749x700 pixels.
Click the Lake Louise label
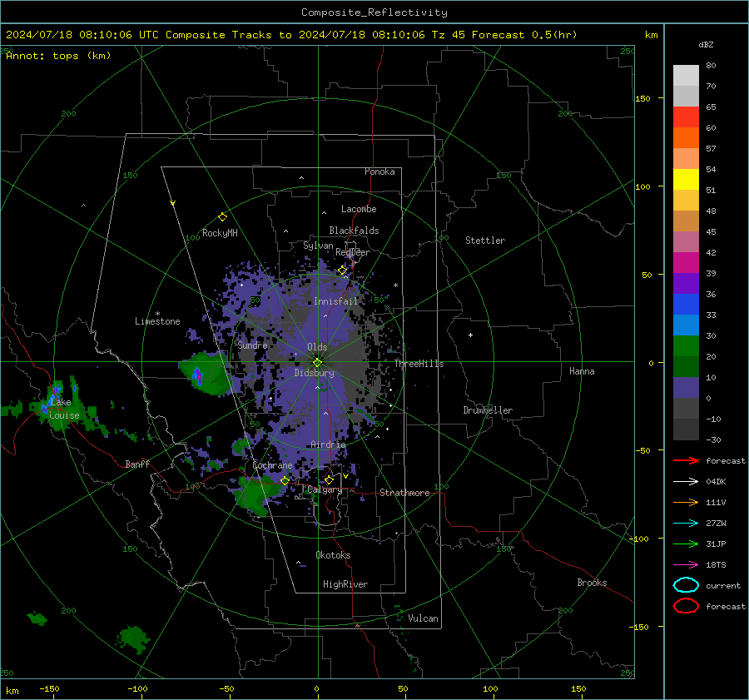[x=64, y=409]
